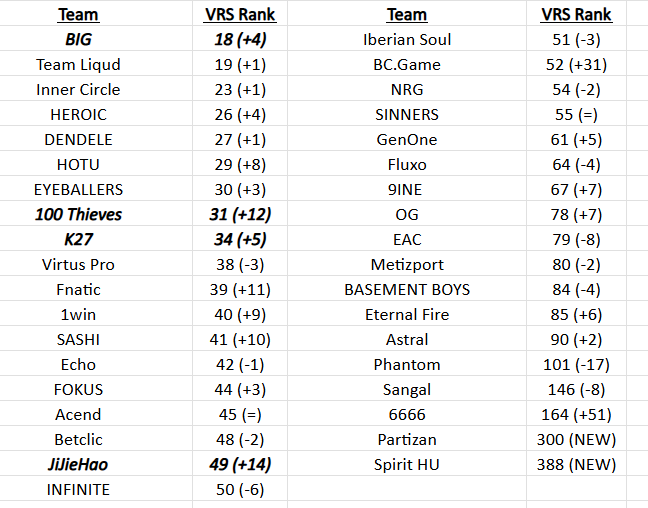Image resolution: width=648 pixels, height=508 pixels.
Task: Select the 6666 rank 164 (+51)
Action: click(x=577, y=414)
